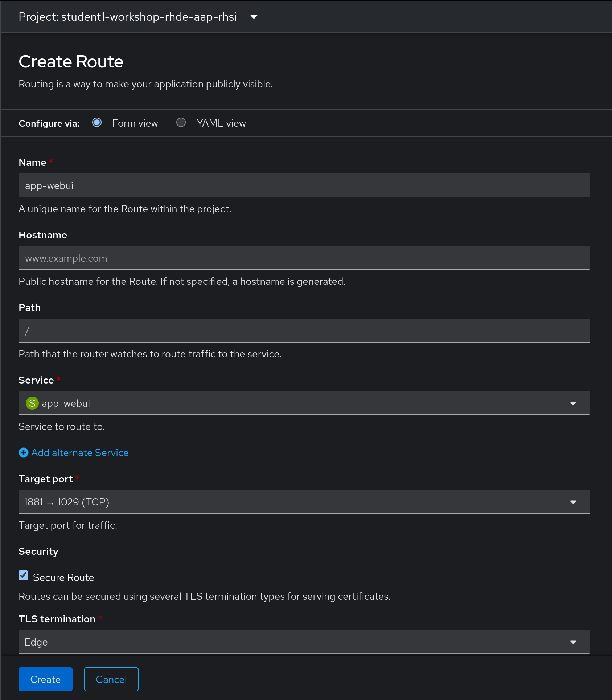Open the Service dropdown showing app-webui
The height and width of the screenshot is (700, 612).
pyautogui.click(x=304, y=403)
